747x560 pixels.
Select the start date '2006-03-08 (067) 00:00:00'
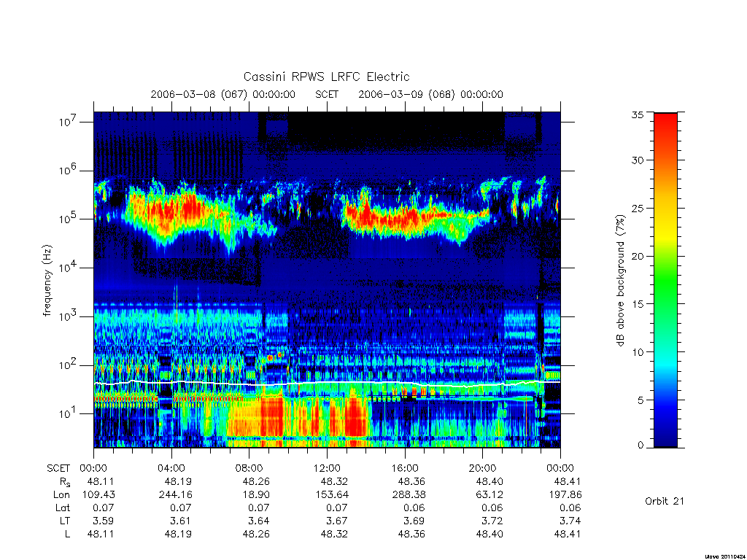(x=223, y=94)
